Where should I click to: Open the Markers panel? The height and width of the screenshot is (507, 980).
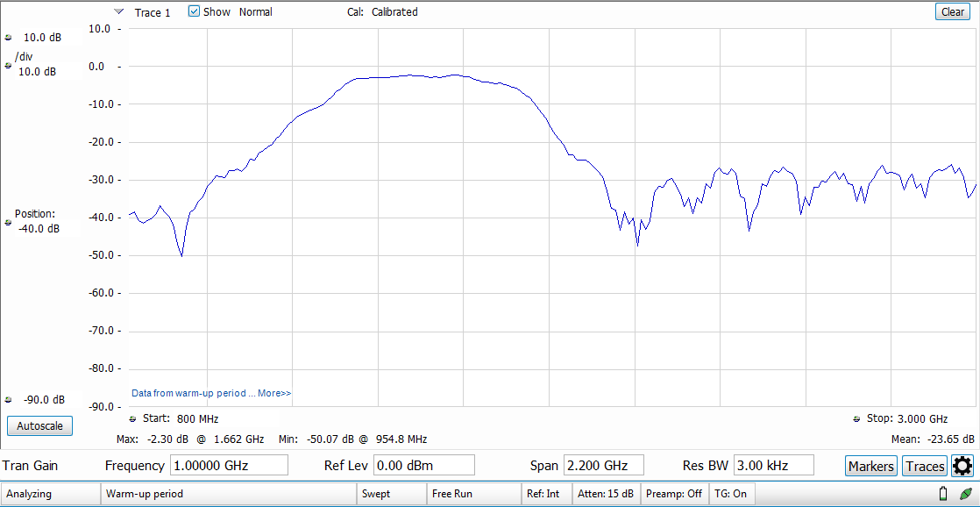870,466
